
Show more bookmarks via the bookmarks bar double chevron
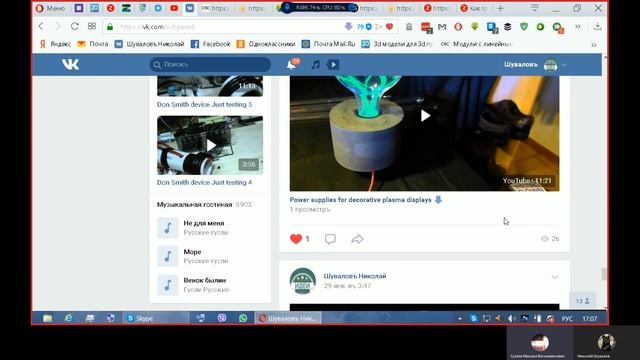tap(594, 44)
